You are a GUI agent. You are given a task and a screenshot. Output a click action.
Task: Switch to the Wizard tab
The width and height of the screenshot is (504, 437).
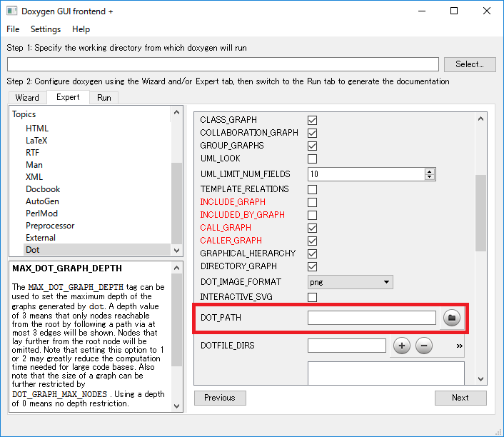coord(27,98)
